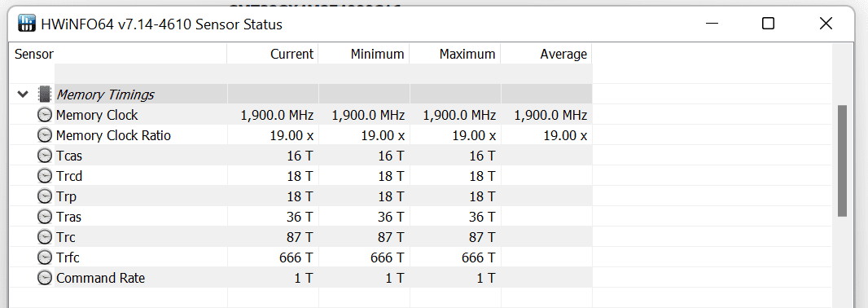Click the clock icon beside Memory Clock
The image size is (868, 308).
[44, 115]
